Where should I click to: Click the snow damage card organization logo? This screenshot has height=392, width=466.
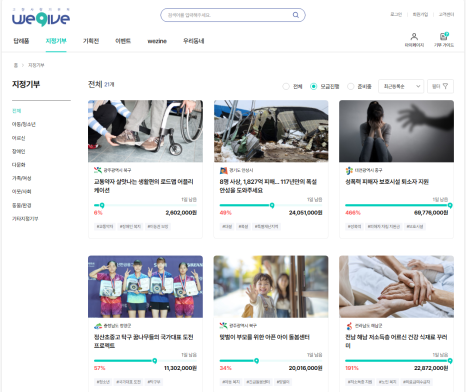(x=223, y=170)
